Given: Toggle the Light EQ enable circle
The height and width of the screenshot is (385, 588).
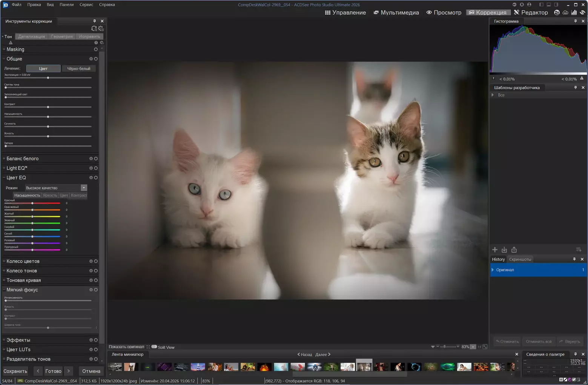Looking at the screenshot, I should point(96,168).
